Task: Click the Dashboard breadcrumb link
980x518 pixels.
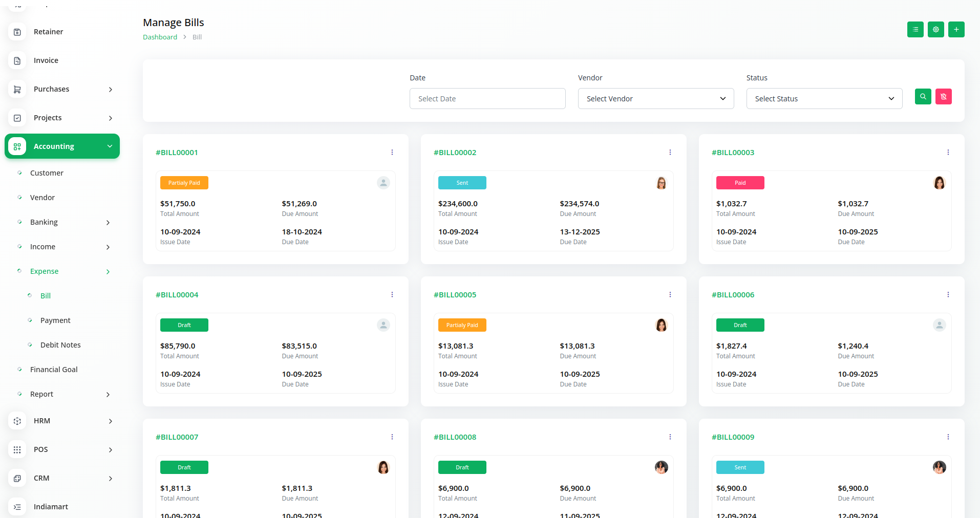Action: [x=160, y=37]
